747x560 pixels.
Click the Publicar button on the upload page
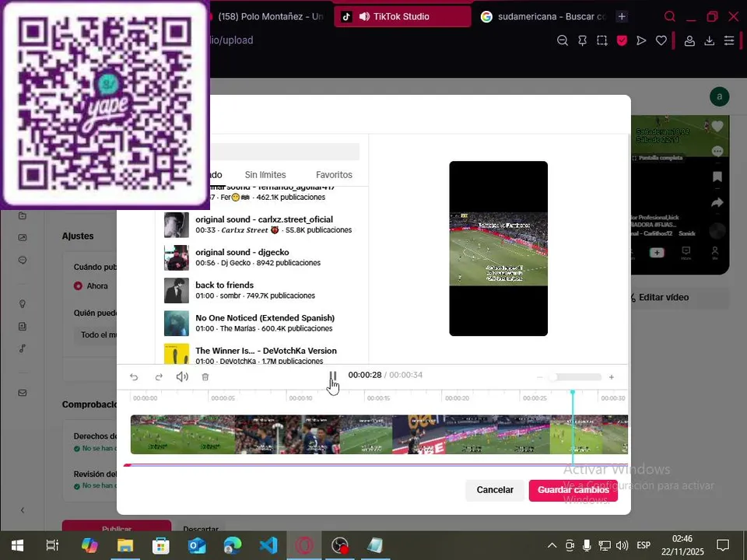tap(117, 526)
